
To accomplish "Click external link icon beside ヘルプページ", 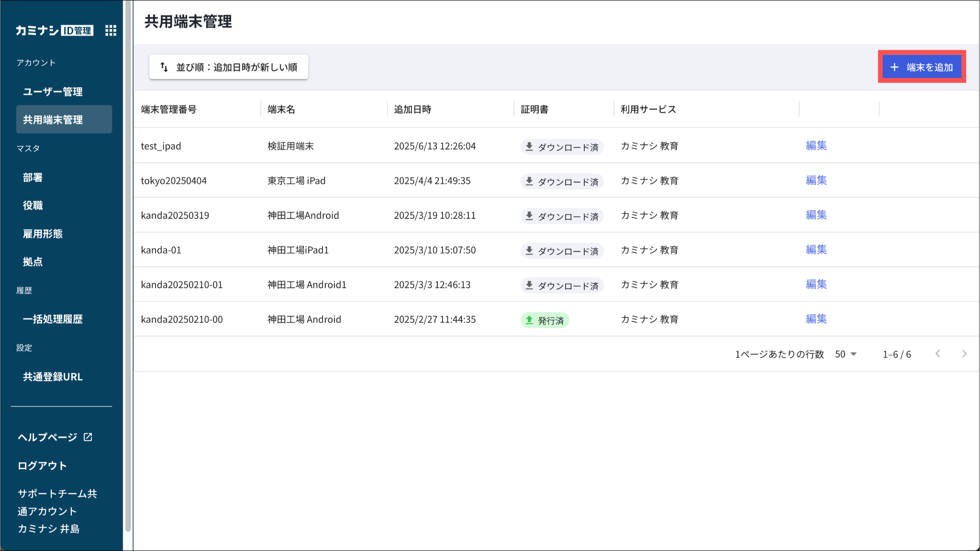I will tap(88, 437).
